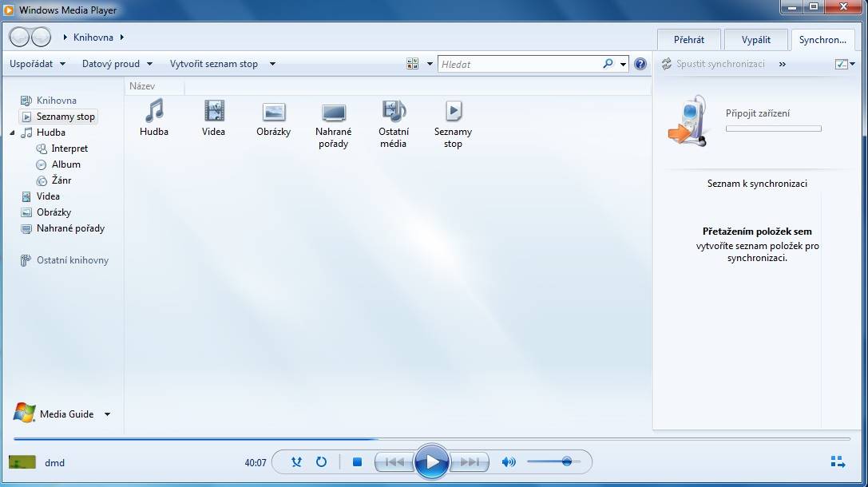Screen dimensions: 868x487
Task: Click the view options icon
Action: pos(412,64)
